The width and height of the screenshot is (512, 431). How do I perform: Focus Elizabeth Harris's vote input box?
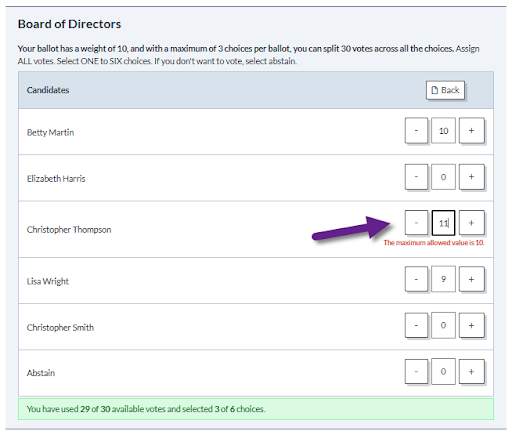click(x=443, y=177)
